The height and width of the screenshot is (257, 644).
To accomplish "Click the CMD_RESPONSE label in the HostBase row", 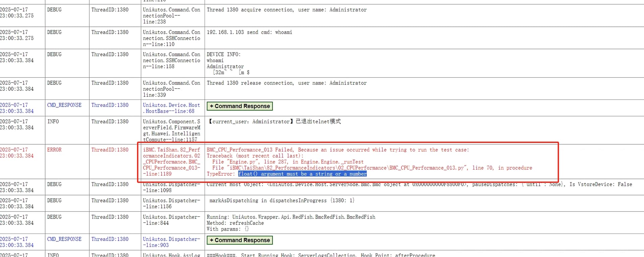I will [x=64, y=105].
